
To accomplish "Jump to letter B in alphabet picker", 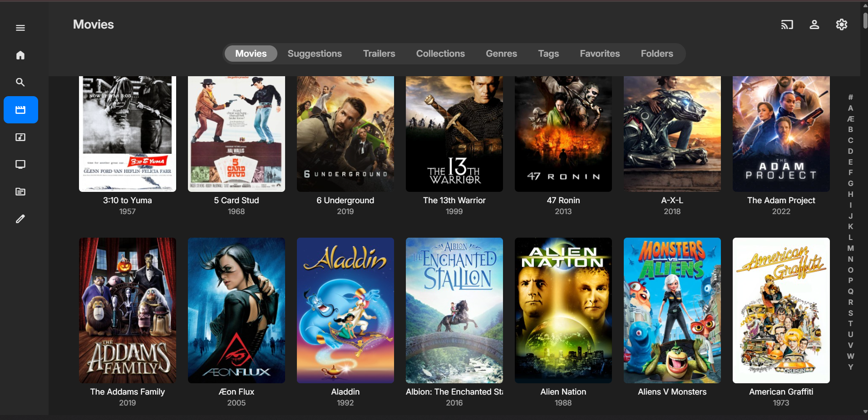I will 851,130.
